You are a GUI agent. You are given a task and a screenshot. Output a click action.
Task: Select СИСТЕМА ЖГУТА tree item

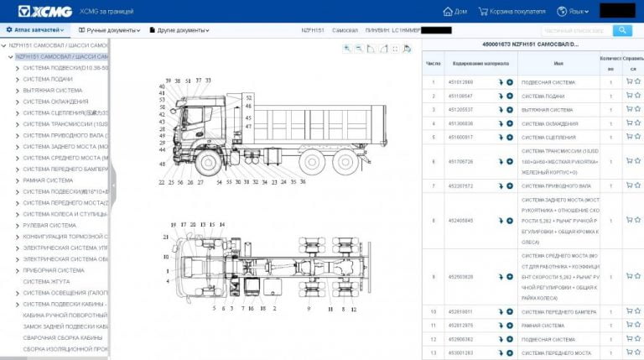[46, 281]
